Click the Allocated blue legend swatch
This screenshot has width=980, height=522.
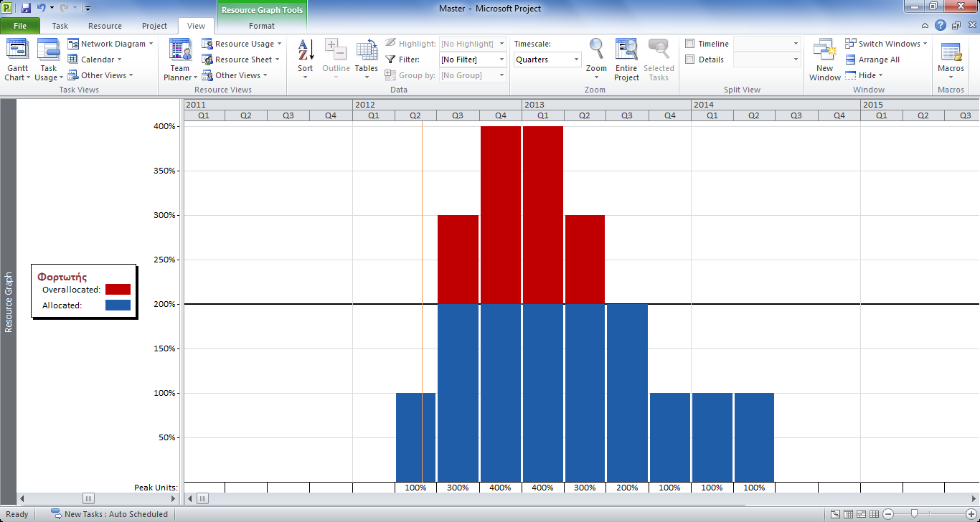click(x=118, y=305)
